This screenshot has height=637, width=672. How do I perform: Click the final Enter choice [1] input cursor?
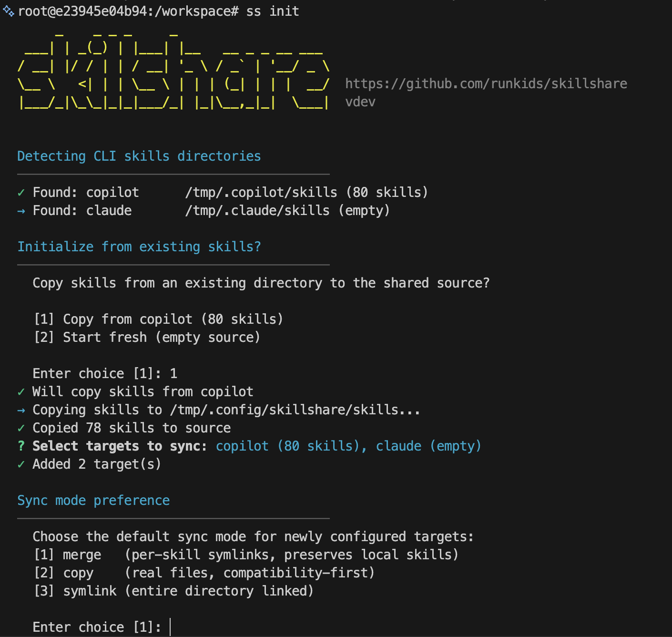point(170,627)
